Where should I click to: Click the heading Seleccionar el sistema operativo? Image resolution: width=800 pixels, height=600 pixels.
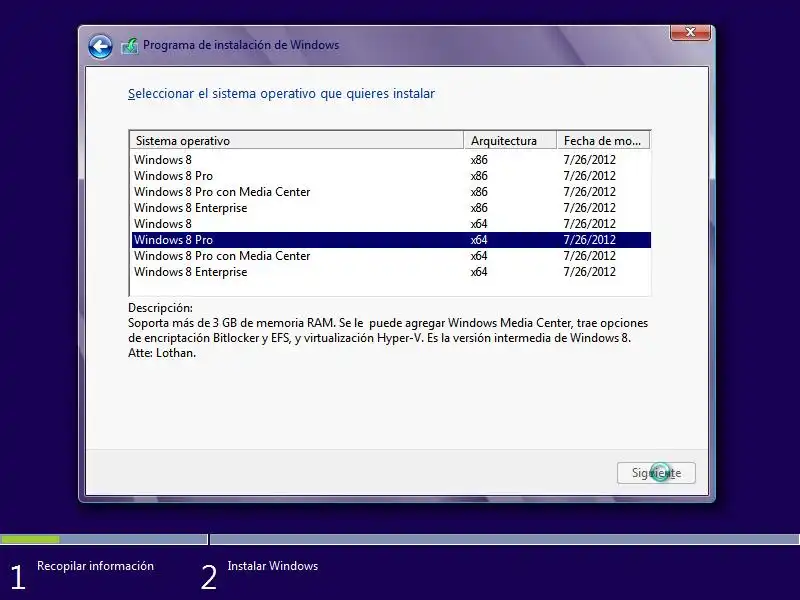click(x=281, y=93)
